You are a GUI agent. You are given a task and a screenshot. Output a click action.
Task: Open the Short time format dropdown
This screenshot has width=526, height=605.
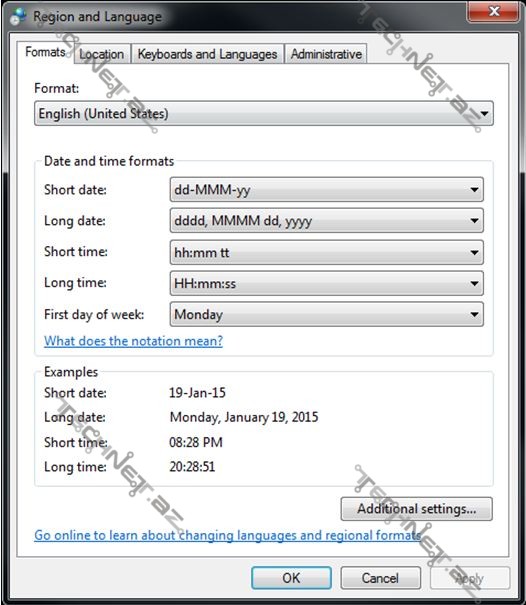point(474,252)
